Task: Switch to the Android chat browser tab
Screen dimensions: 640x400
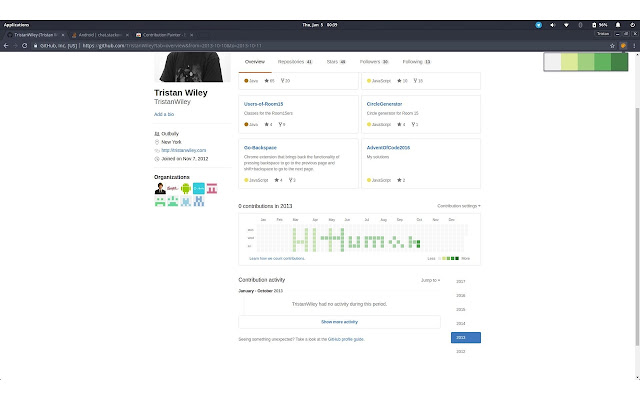Action: click(x=100, y=35)
